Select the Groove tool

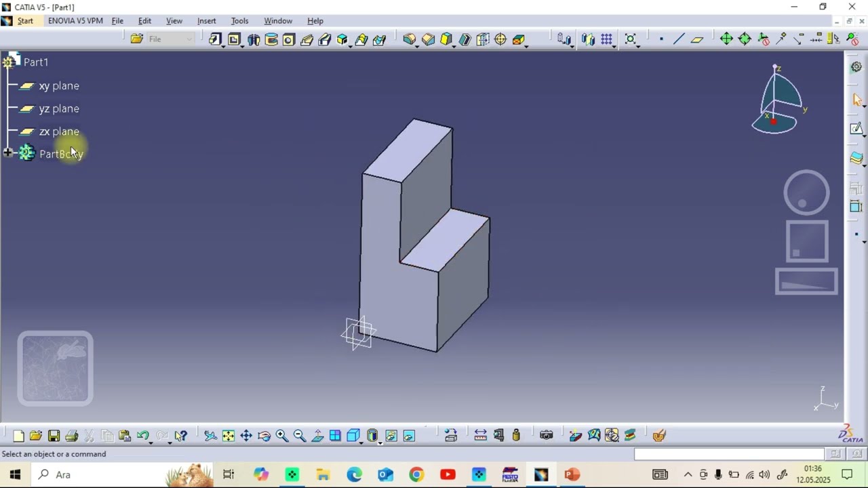(271, 39)
